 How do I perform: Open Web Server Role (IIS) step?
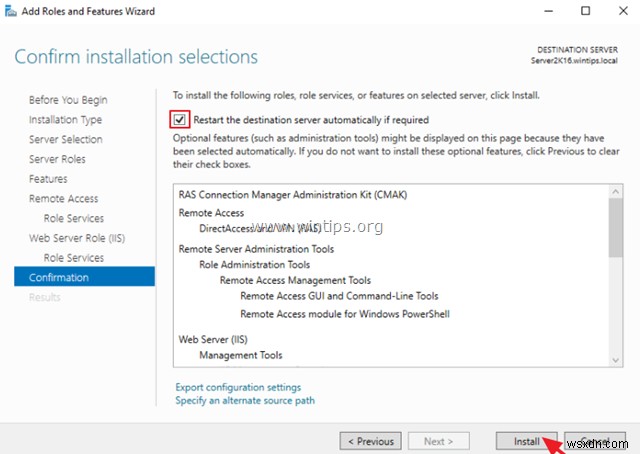(x=77, y=238)
